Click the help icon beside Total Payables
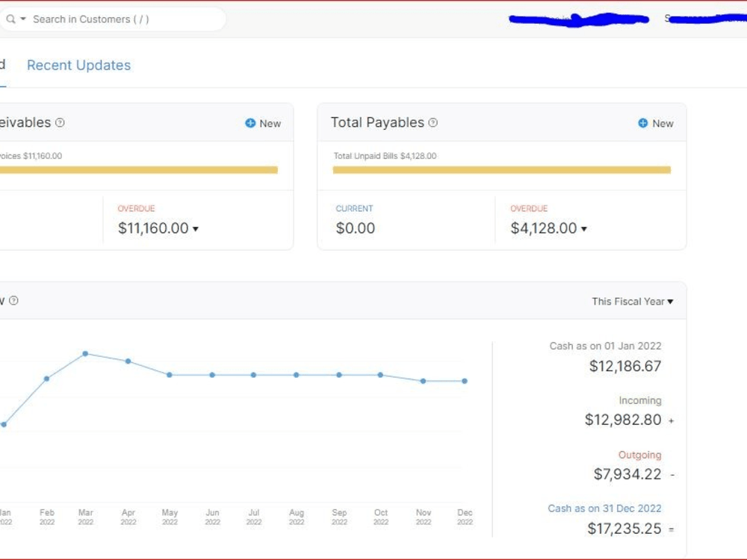 tap(433, 122)
